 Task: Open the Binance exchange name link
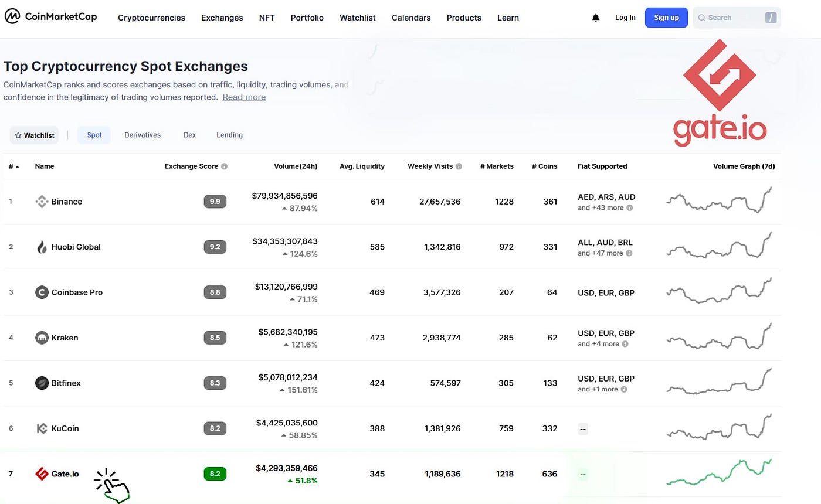[67, 202]
